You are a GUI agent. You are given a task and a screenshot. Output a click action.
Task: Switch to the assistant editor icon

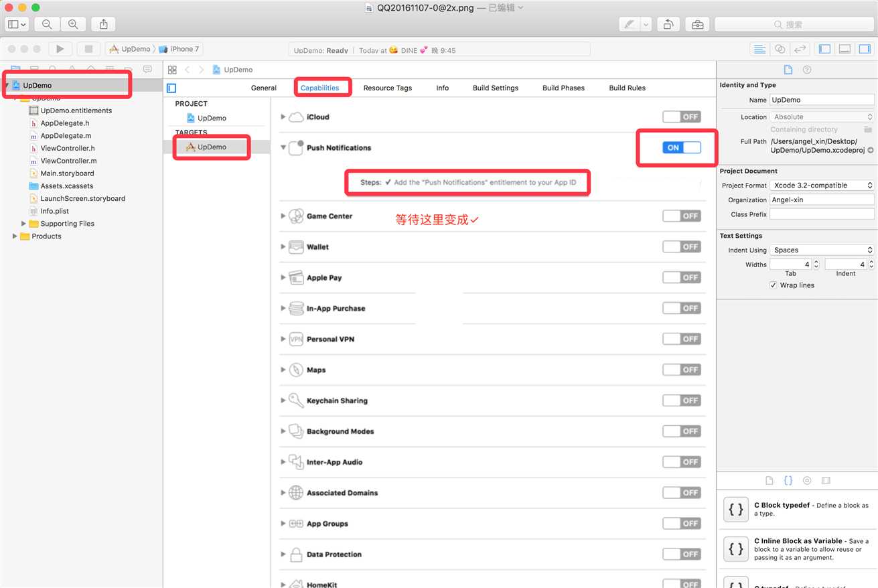(x=780, y=49)
